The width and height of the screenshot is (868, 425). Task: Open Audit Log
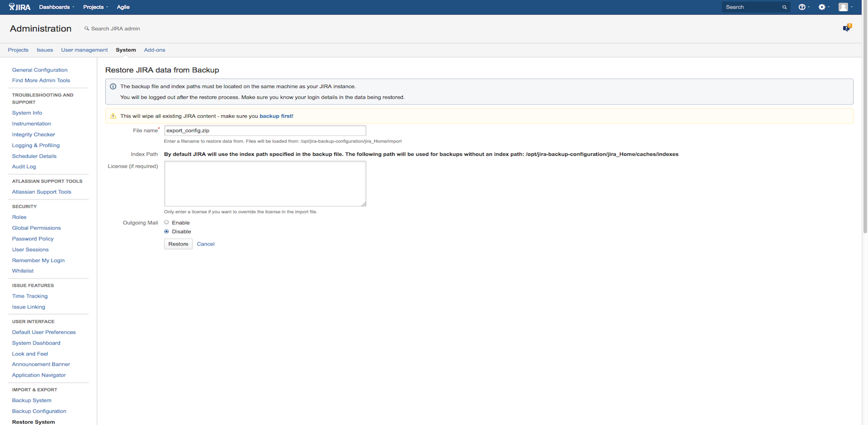[x=24, y=167]
